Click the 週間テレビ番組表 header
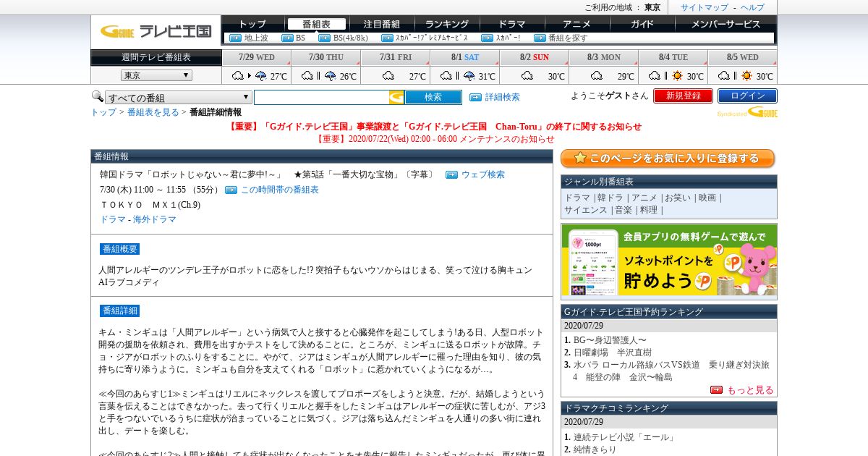Image resolution: width=868 pixels, height=456 pixels. click(x=156, y=57)
